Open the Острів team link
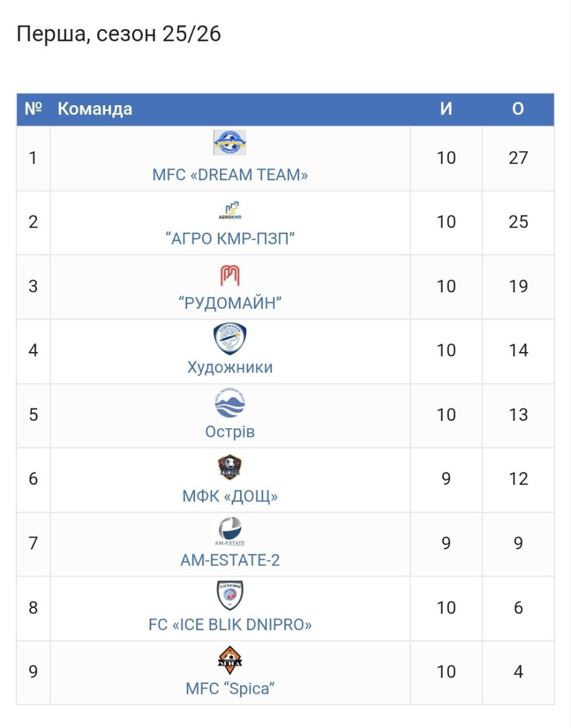The width and height of the screenshot is (571, 728). click(x=230, y=431)
